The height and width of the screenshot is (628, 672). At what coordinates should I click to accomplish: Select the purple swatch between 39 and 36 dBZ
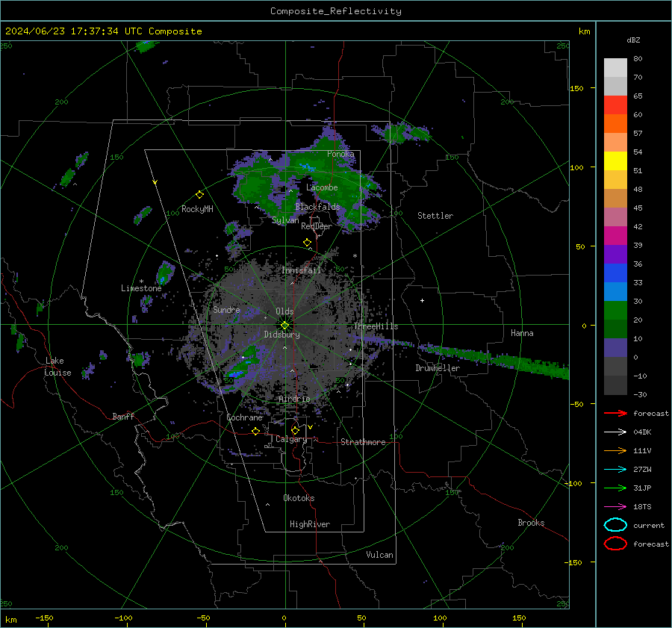coord(615,254)
